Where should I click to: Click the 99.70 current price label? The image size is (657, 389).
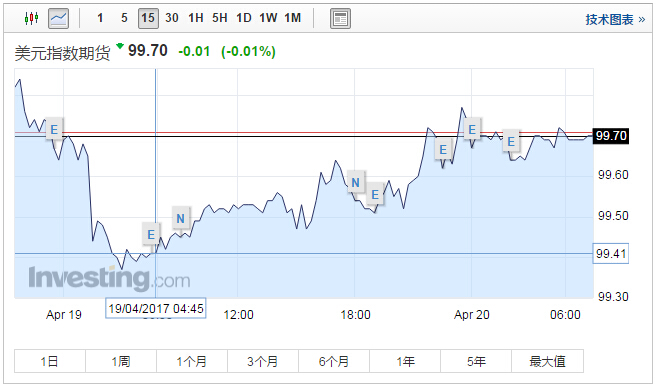[x=611, y=136]
